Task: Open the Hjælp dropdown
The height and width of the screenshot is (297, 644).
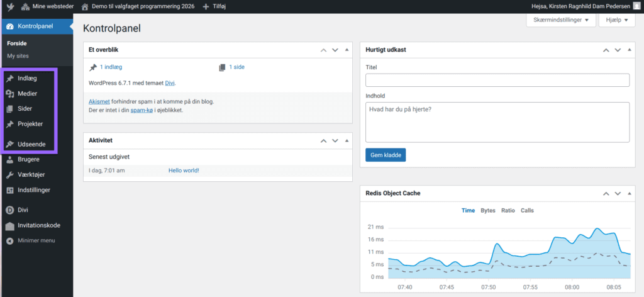Action: 618,20
